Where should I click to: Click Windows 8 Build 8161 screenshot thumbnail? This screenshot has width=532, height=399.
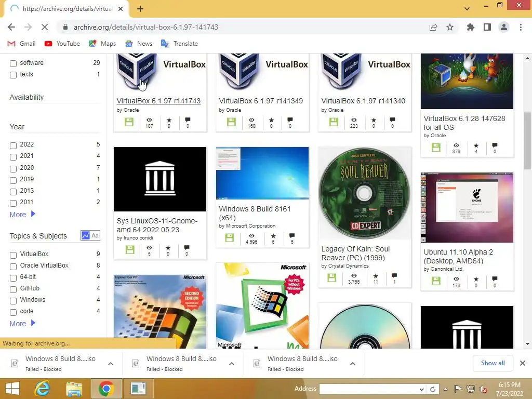262,173
